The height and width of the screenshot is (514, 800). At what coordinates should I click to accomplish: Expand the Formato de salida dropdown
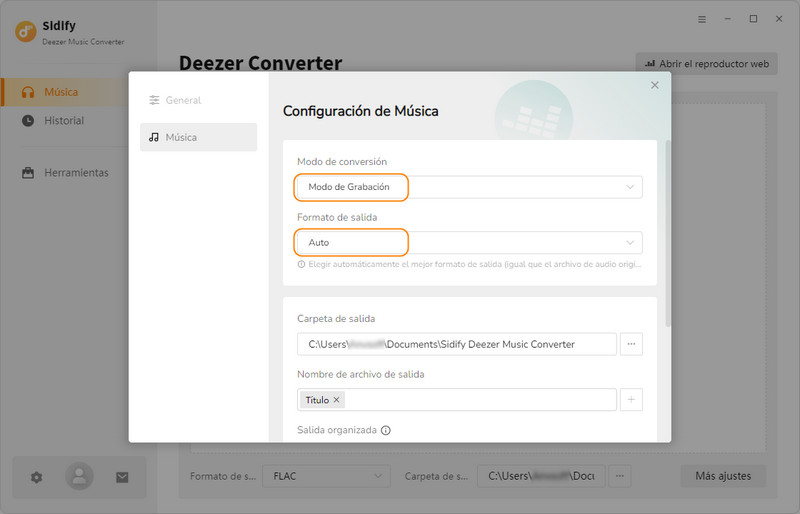[x=469, y=242]
